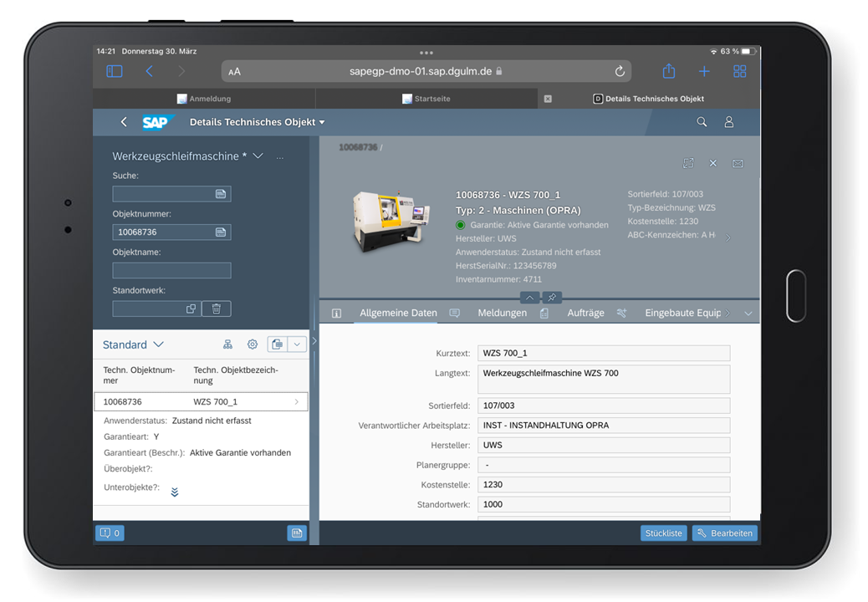
Task: Open the Werkzeugschleifmaschine search dropdown
Action: 258,156
